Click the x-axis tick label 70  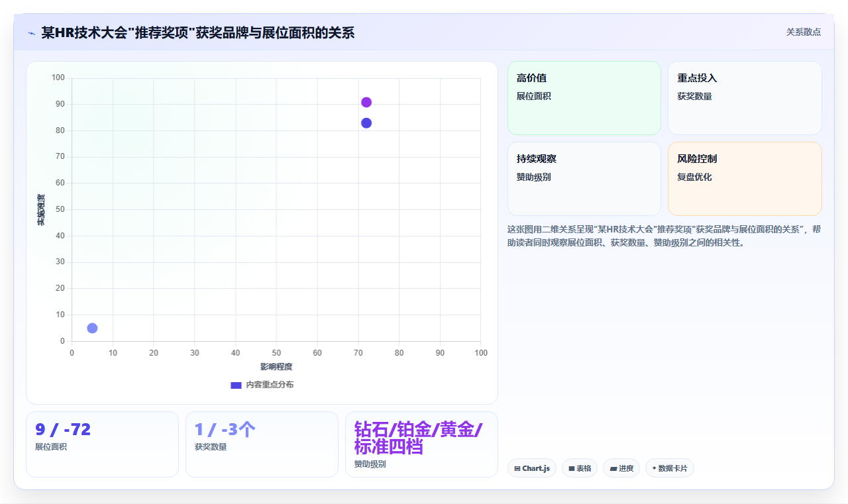[x=358, y=353]
